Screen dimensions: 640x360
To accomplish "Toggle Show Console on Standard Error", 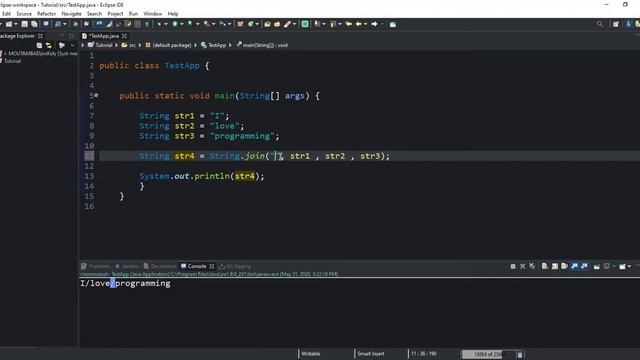I will click(584, 266).
